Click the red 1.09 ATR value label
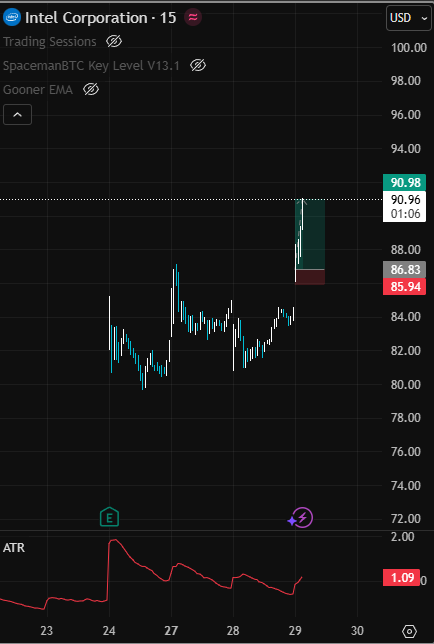 tap(402, 577)
